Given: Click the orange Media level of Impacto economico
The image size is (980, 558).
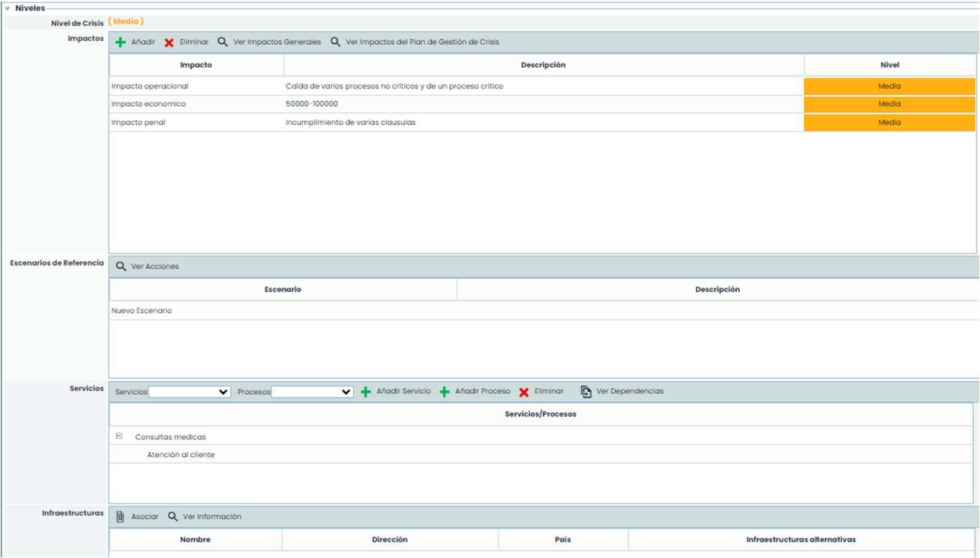Looking at the screenshot, I should pyautogui.click(x=889, y=104).
